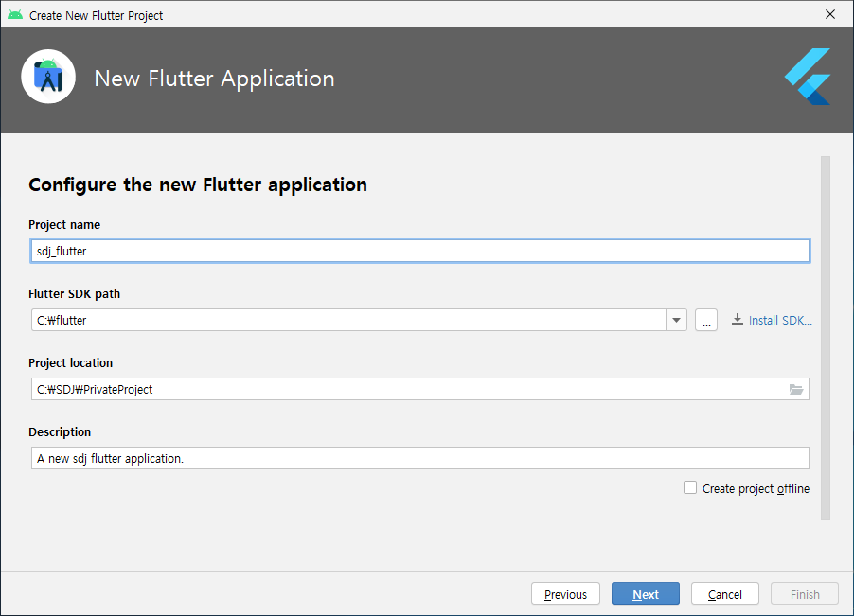
Task: Cancel the new Flutter project dialog
Action: (725, 593)
